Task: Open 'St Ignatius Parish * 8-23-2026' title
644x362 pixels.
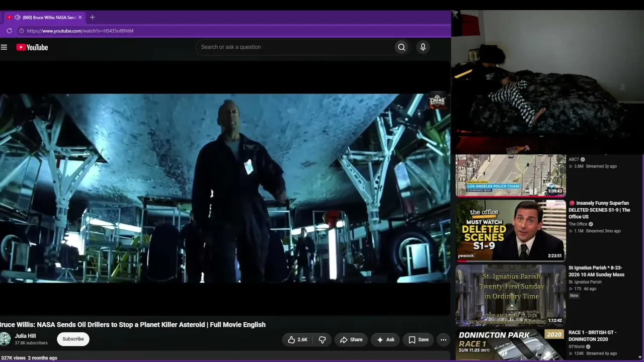Action: [596, 271]
